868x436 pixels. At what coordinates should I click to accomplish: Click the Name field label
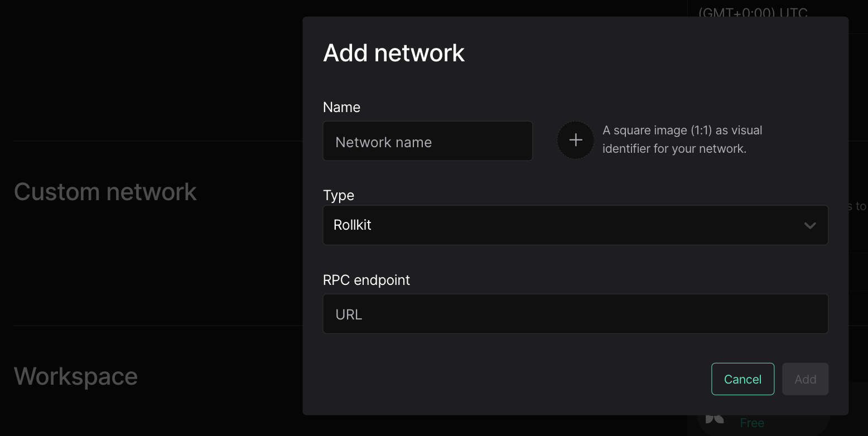point(341,107)
